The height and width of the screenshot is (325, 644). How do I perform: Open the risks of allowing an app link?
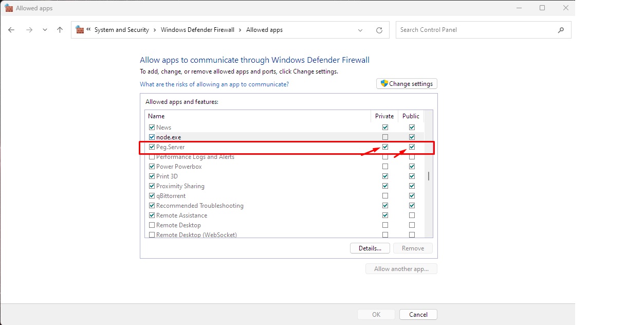(x=214, y=84)
